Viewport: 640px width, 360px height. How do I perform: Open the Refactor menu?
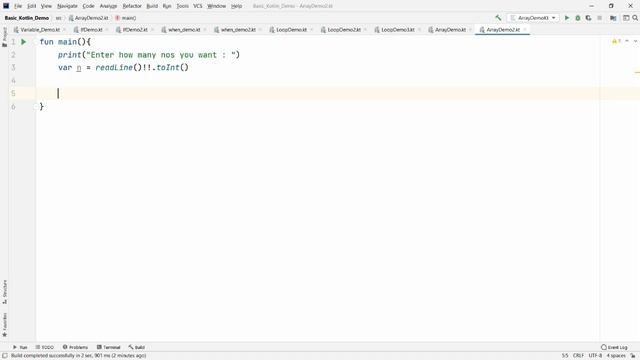point(132,6)
